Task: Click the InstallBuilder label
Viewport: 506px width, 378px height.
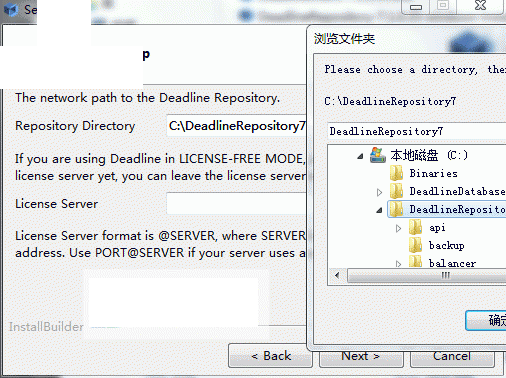Action: [46, 327]
